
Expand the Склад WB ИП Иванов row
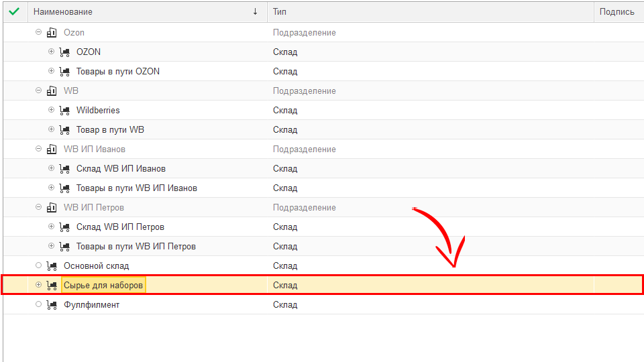[x=51, y=168]
